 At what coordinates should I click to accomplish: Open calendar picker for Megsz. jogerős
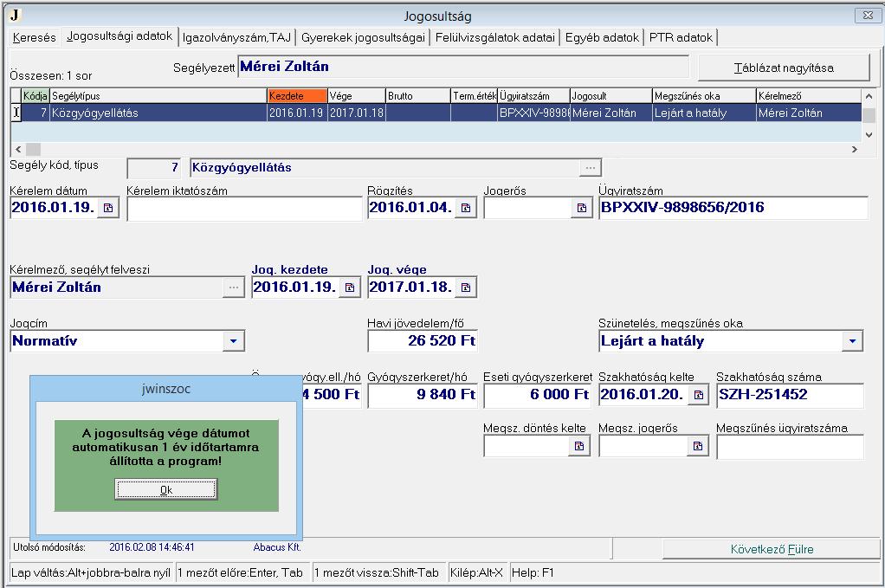pyautogui.click(x=698, y=446)
